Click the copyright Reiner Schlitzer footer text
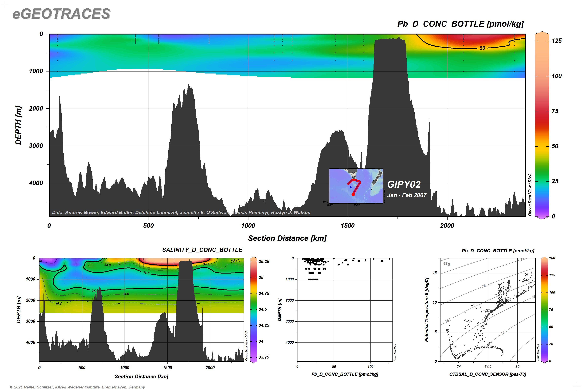582x392 pixels. click(78, 387)
